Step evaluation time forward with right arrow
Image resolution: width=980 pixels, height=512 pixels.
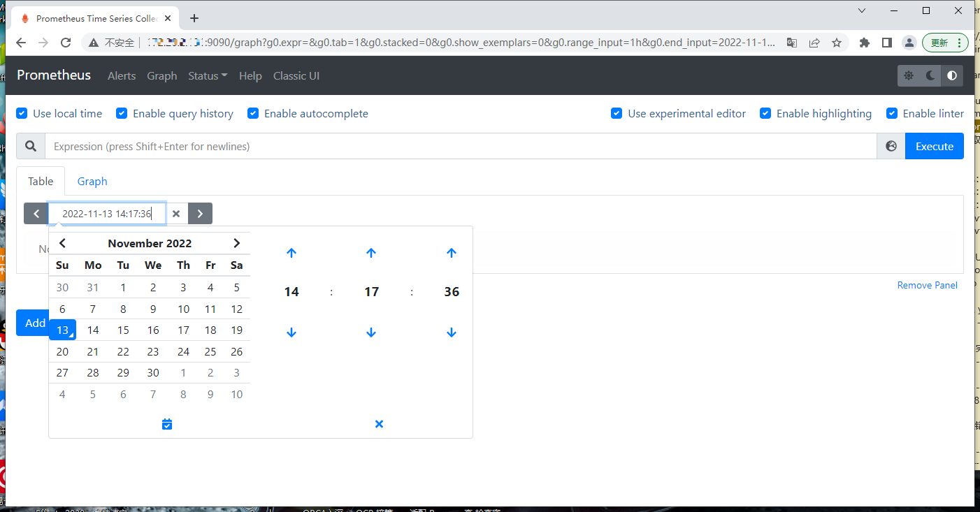click(200, 214)
